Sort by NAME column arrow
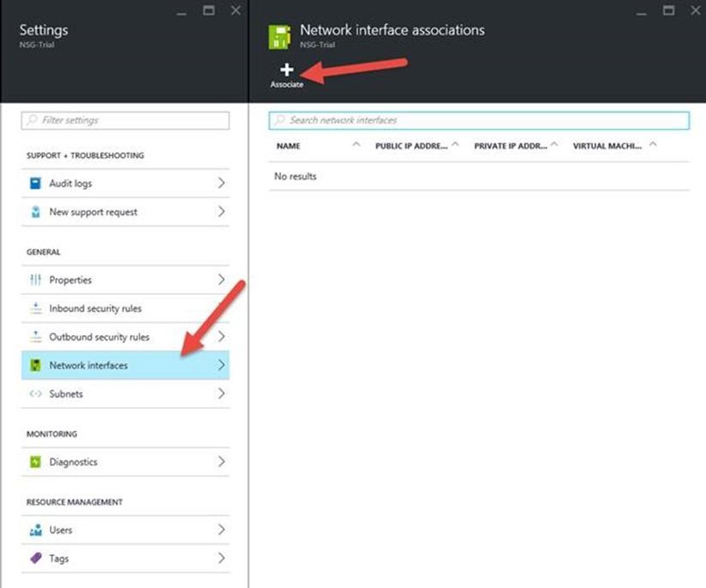Screen dimensions: 706x588 (x=356, y=144)
